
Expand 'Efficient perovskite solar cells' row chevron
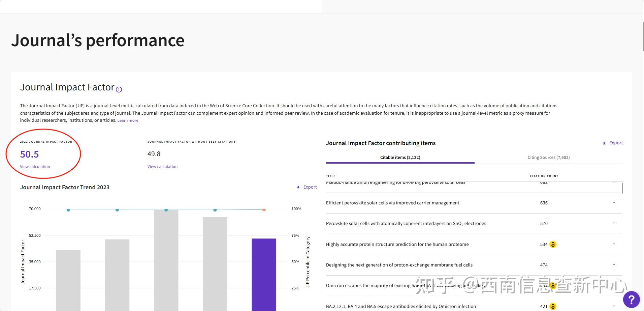point(614,203)
